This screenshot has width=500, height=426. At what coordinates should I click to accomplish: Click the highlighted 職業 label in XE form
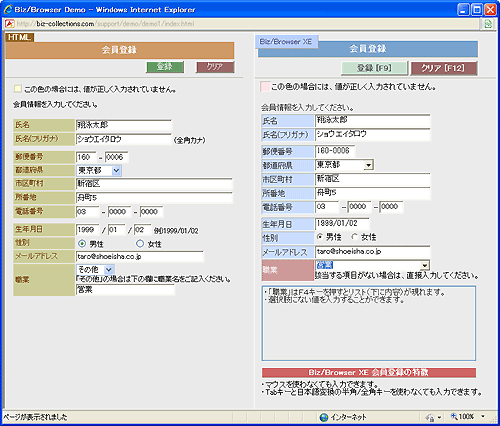pos(288,270)
